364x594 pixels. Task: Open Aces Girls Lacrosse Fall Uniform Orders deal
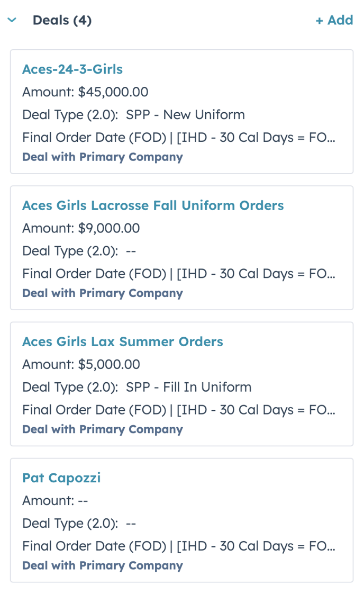point(153,205)
